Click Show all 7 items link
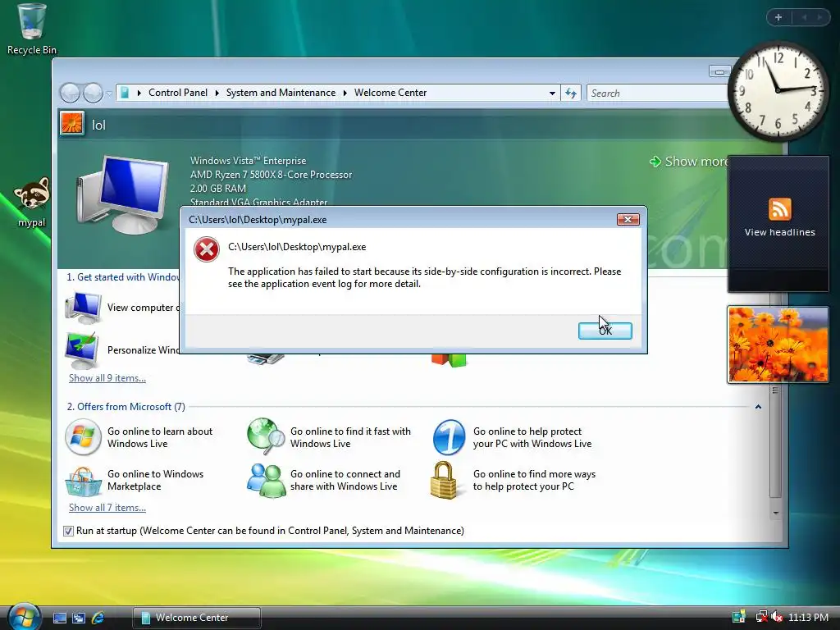This screenshot has height=630, width=840. (x=107, y=507)
